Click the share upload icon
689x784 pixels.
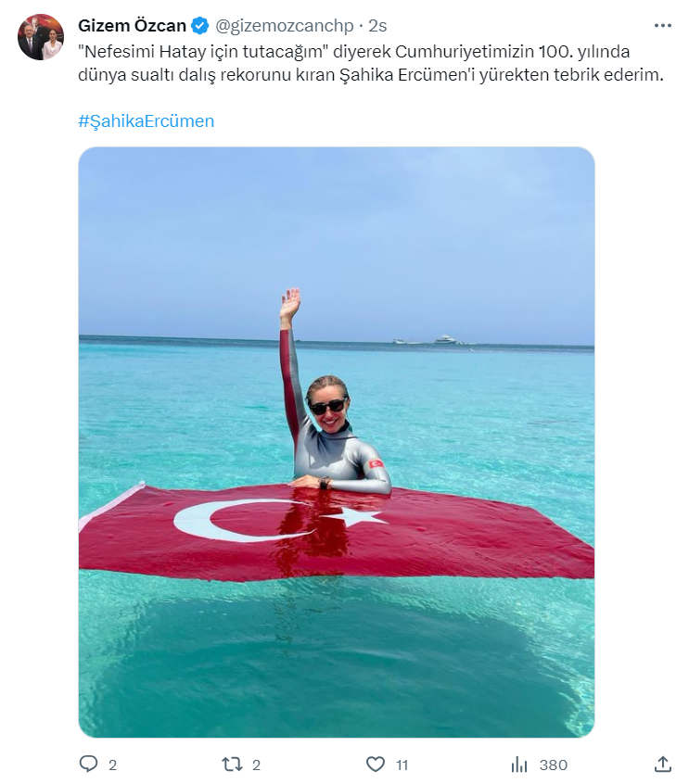coord(662,764)
